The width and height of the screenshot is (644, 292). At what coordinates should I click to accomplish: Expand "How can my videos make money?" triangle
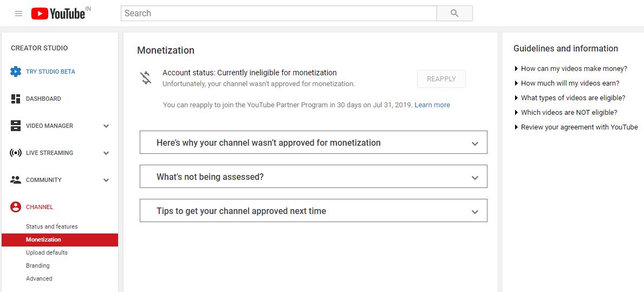click(x=516, y=69)
